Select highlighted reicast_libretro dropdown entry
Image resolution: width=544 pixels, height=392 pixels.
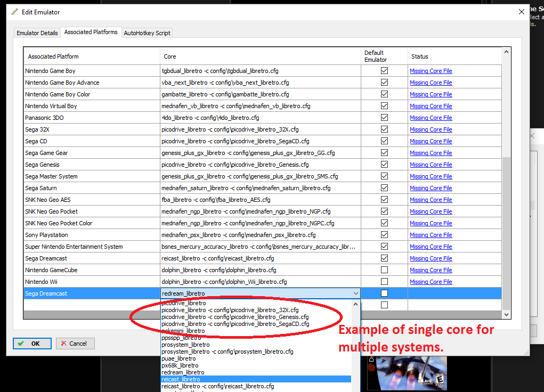pos(256,380)
